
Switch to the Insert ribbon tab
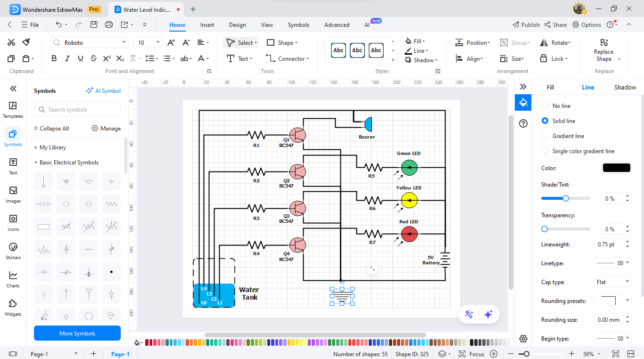207,25
